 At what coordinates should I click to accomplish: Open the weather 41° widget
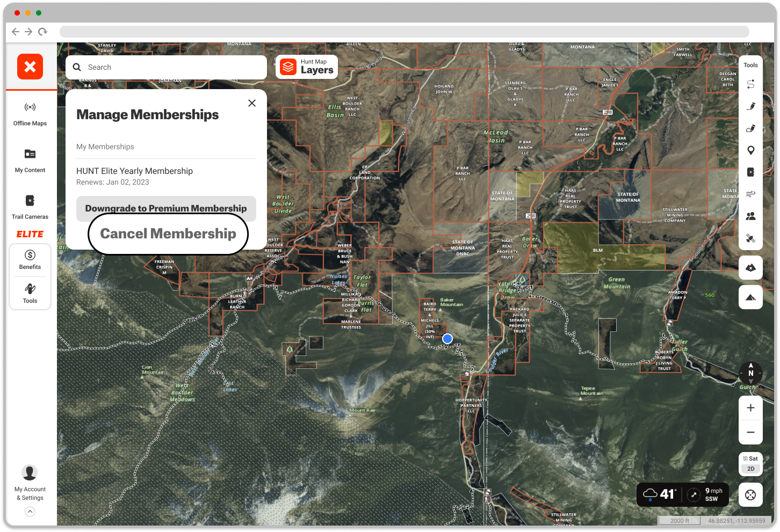pyautogui.click(x=660, y=494)
